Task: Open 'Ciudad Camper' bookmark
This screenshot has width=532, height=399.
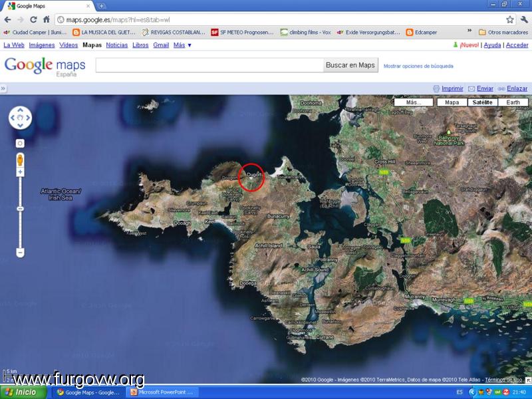Action: (x=35, y=32)
